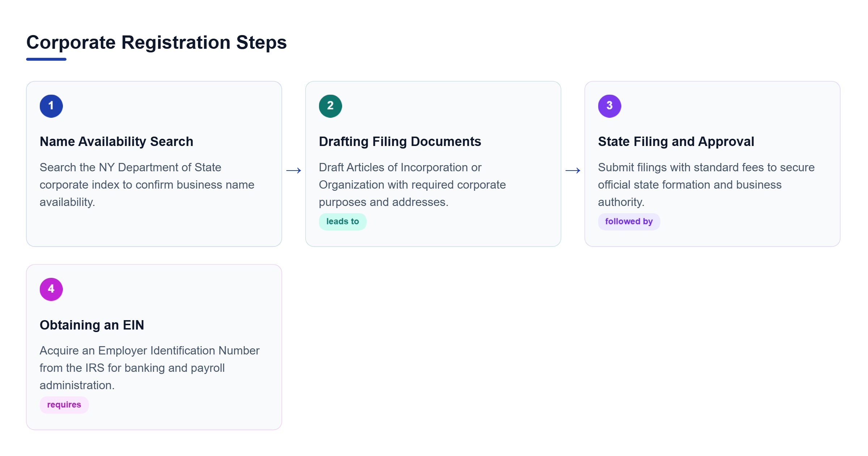Click the 'requires' tag
868x456 pixels.
coord(64,405)
